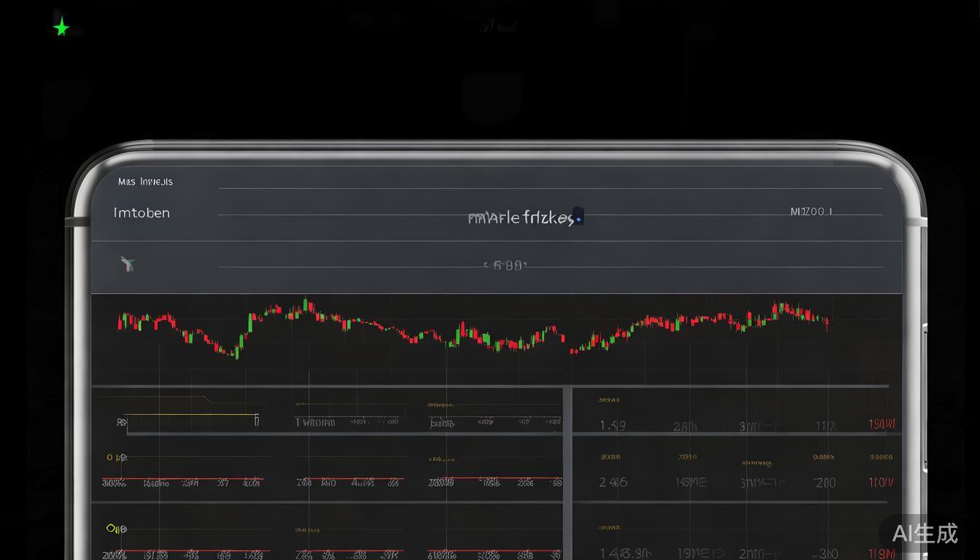
Task: Click the yellow "O" marker in middle row
Action: pos(110,457)
